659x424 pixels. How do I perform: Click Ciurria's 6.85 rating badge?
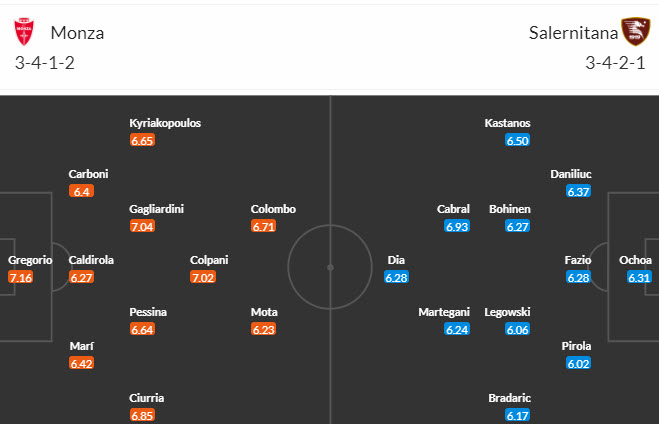tap(142, 415)
